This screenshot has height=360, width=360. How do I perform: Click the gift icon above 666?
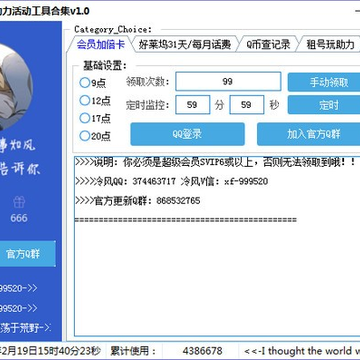point(19,202)
